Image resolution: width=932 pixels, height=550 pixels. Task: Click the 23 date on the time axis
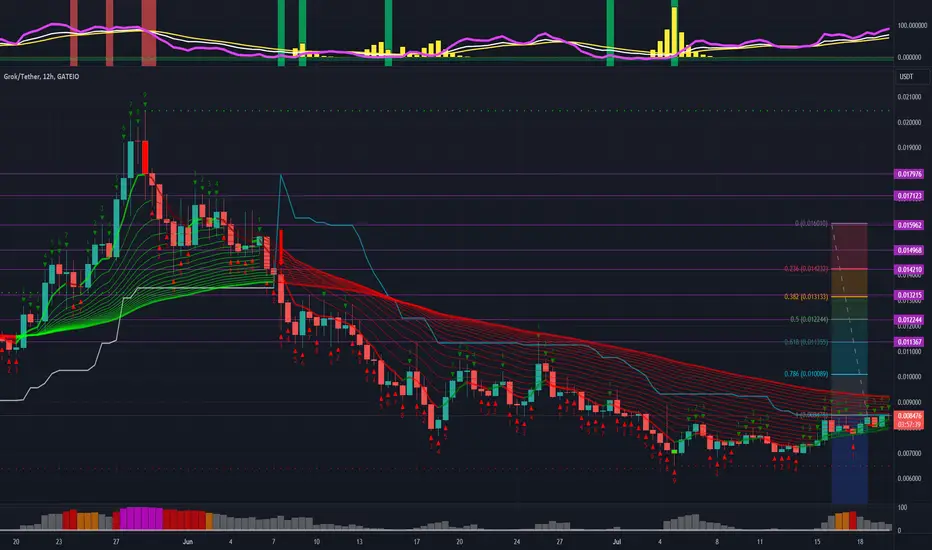pyautogui.click(x=59, y=542)
